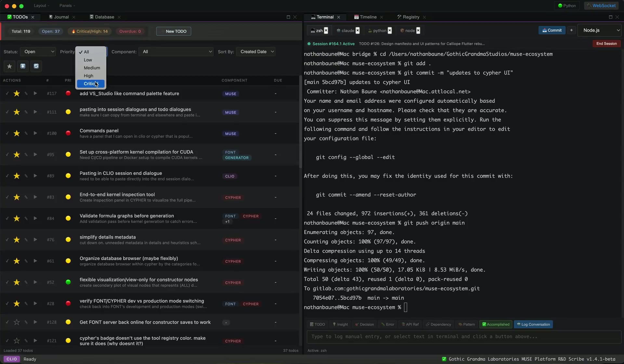Viewport: 624px width, 364px height.
Task: Select Critical from priority dropdown
Action: point(91,84)
